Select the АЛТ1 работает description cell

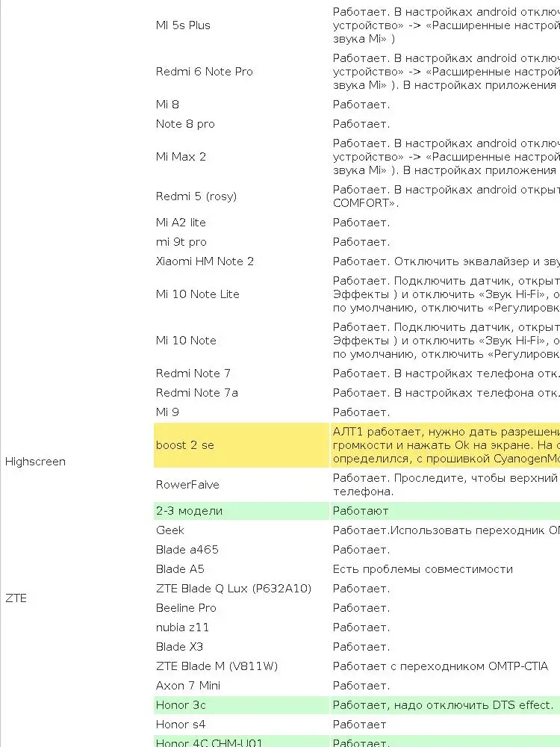pyautogui.click(x=445, y=445)
